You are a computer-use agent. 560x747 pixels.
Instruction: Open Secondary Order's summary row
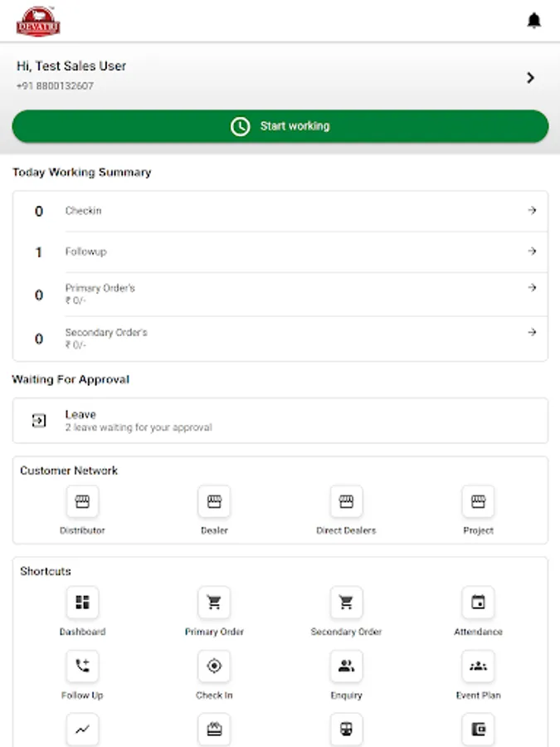[x=280, y=338]
